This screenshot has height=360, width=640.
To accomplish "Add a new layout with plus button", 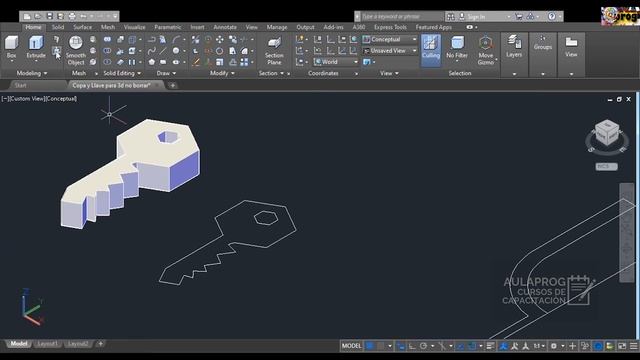I will click(x=100, y=344).
